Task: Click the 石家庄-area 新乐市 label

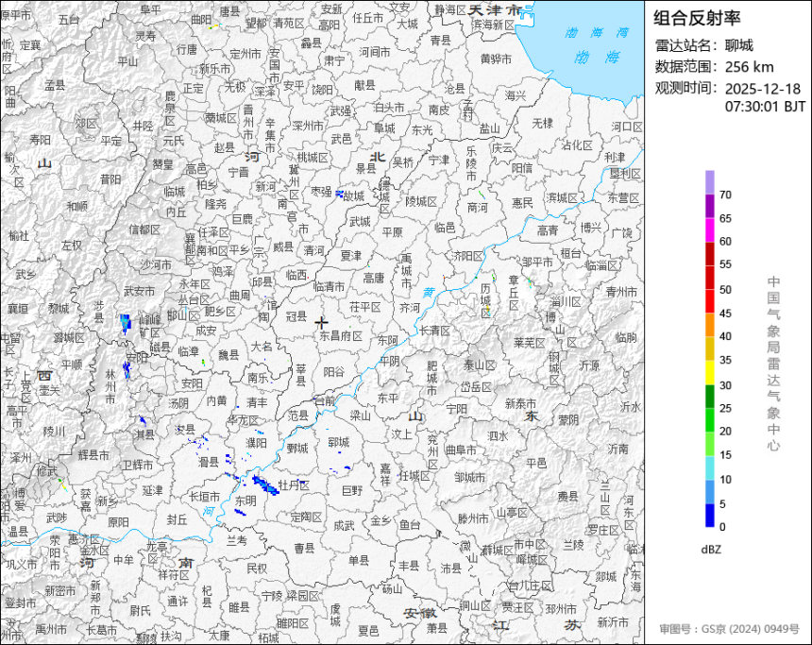Action: click(x=215, y=69)
